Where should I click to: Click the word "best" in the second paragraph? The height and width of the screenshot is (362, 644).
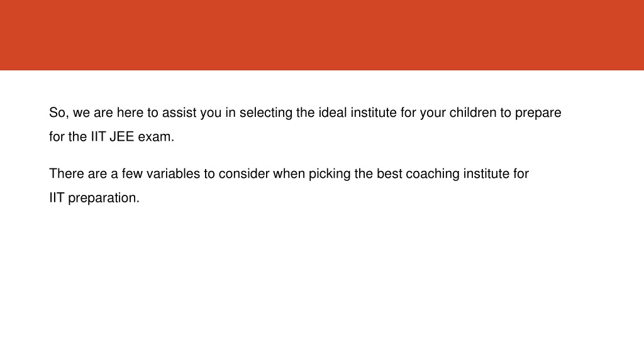point(389,173)
